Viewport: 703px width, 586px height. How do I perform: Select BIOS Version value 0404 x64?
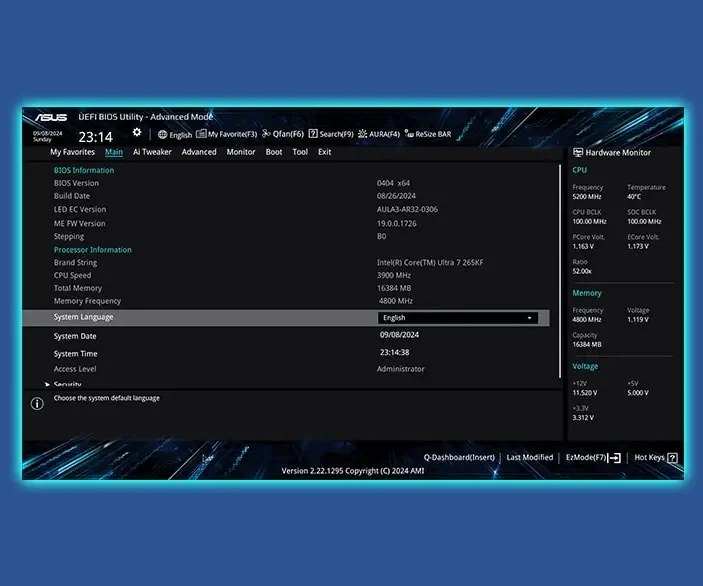click(393, 183)
